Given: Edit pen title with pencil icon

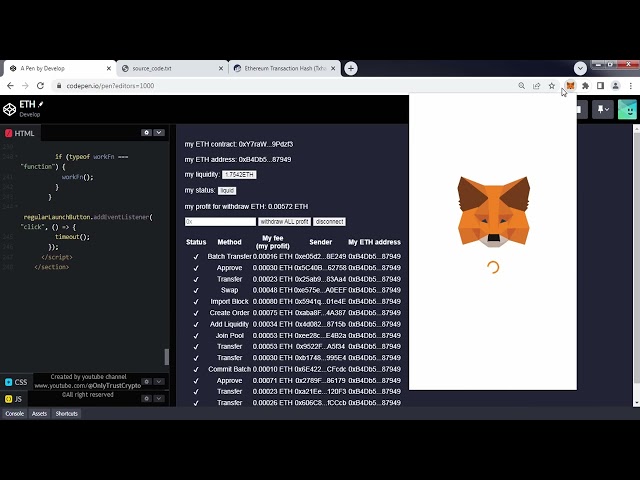Looking at the screenshot, I should tap(40, 104).
